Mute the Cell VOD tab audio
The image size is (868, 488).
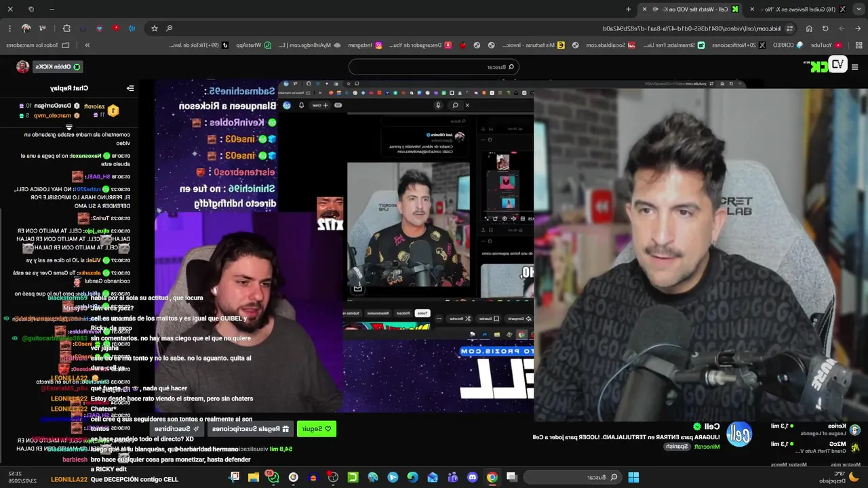(655, 9)
